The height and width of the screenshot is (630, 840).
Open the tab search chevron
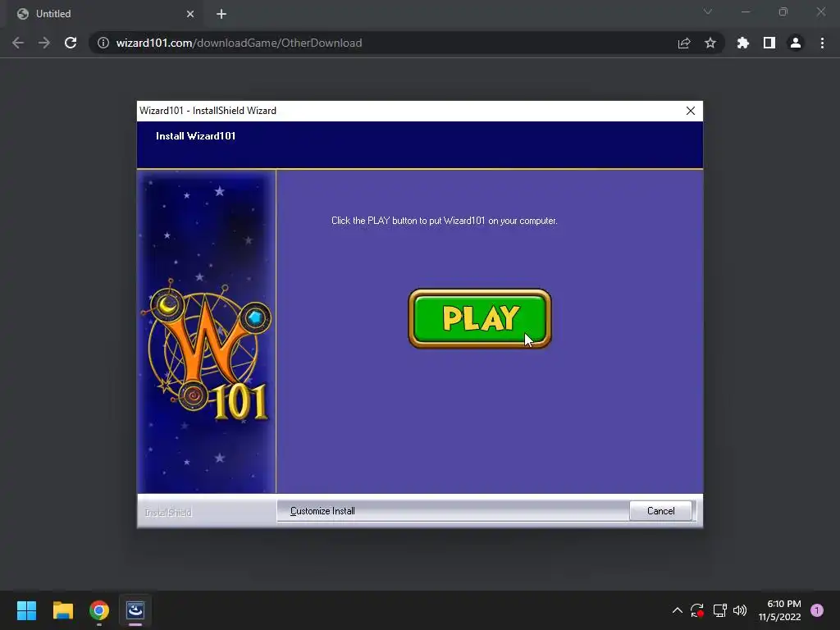pyautogui.click(x=708, y=11)
